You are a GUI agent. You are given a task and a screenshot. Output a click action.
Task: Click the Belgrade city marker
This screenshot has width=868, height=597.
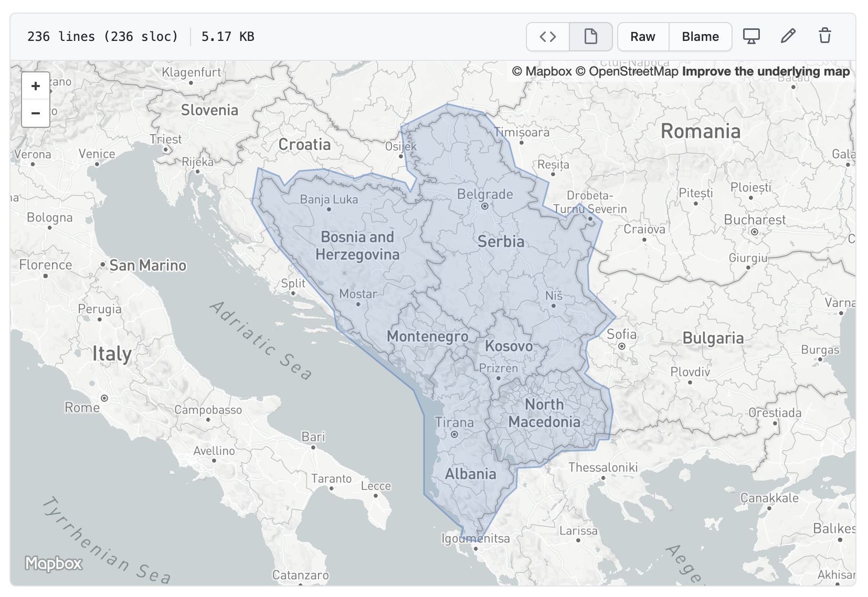(x=484, y=207)
